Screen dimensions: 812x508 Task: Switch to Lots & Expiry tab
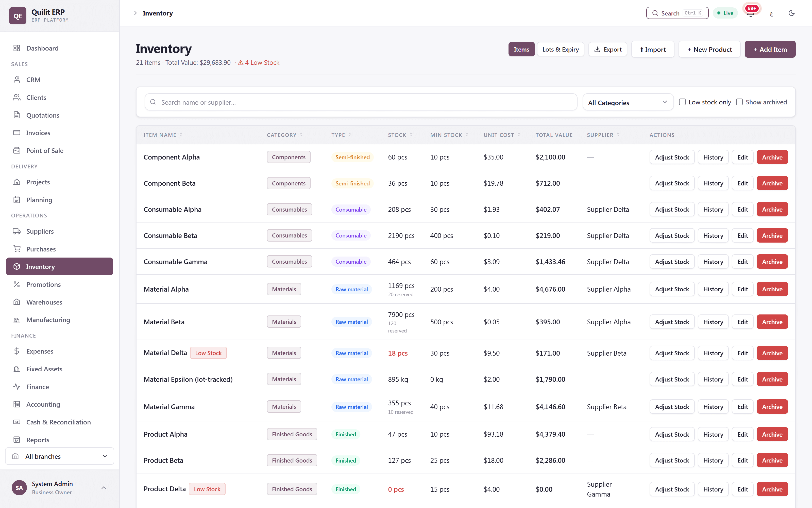click(x=560, y=49)
